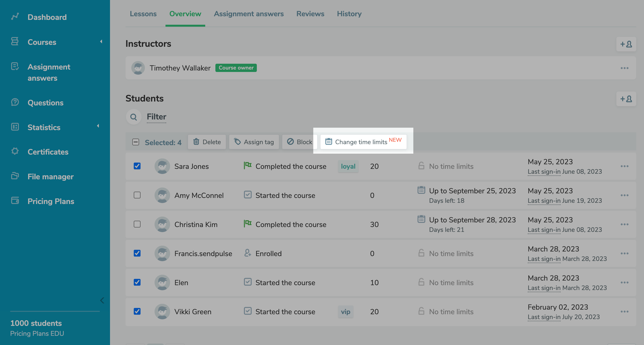Expand the Courses sidebar submenu arrow
Viewport: 644px width, 345px height.
pyautogui.click(x=101, y=41)
